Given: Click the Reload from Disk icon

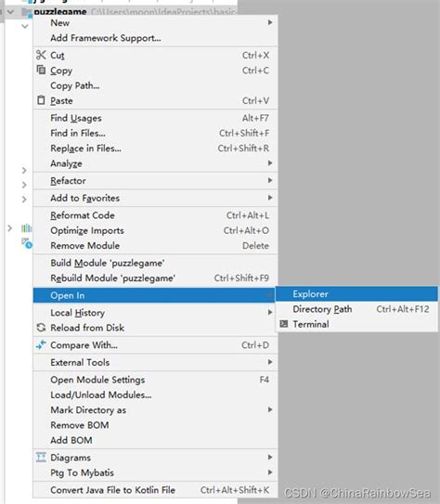Looking at the screenshot, I should pos(41,328).
